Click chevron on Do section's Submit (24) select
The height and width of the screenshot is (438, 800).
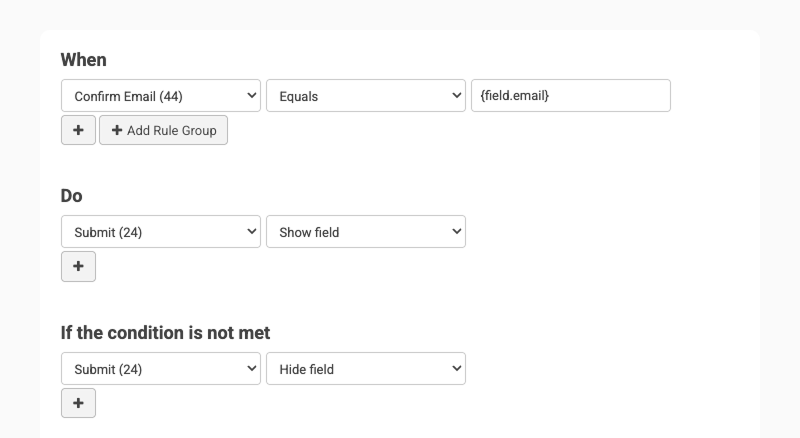[250, 232]
